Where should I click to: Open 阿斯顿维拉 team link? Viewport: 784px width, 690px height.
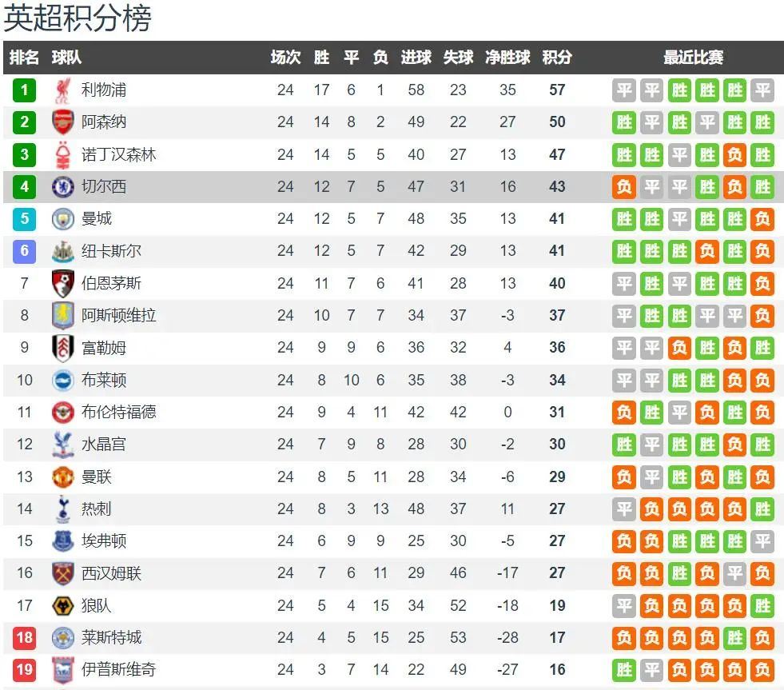118,316
